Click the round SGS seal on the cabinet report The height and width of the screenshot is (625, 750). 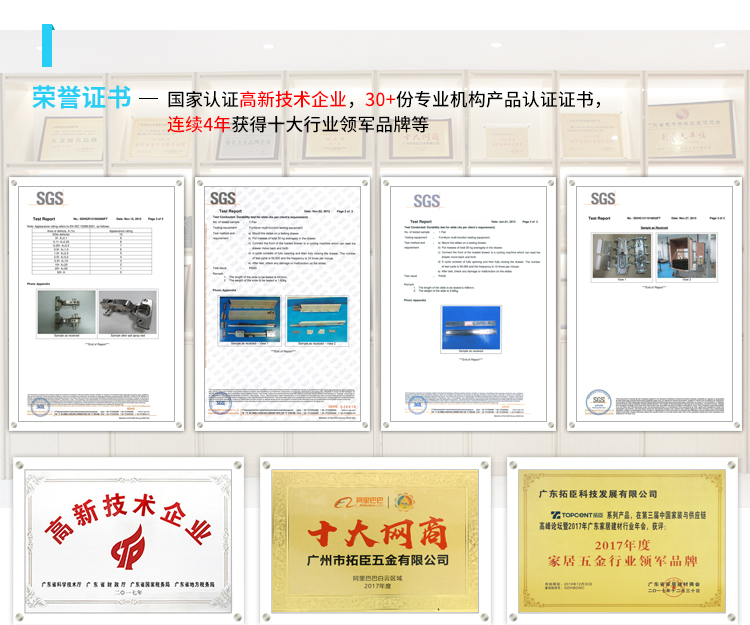click(599, 402)
